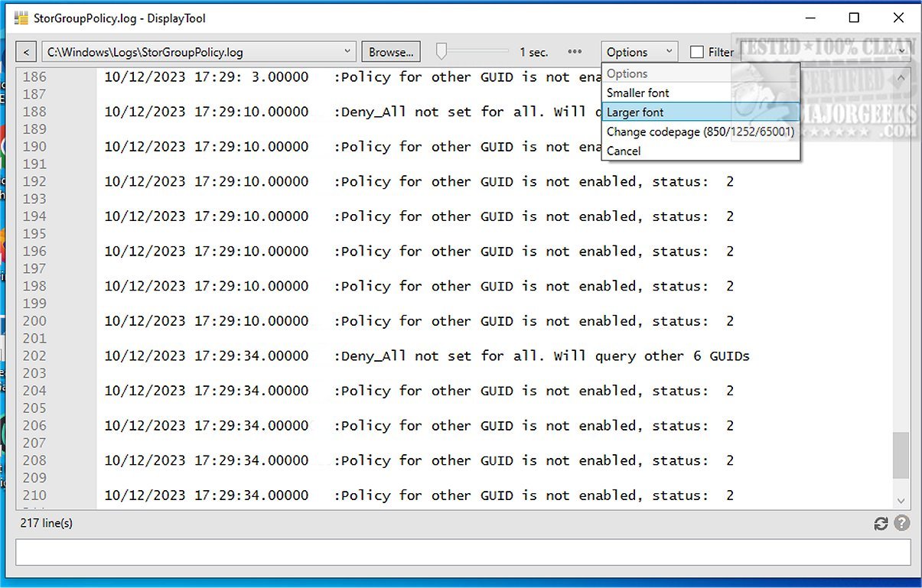Click line 188 Deny_All log entry
This screenshot has width=922, height=588.
point(353,112)
